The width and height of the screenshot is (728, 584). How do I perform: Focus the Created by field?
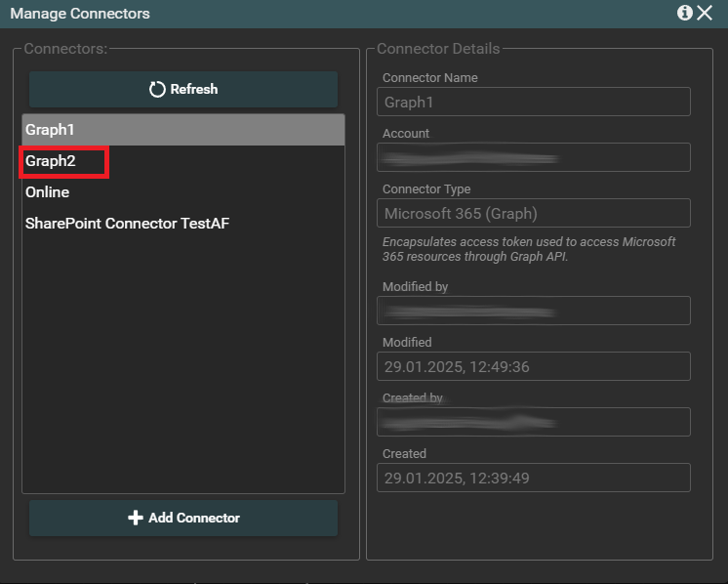(533, 422)
